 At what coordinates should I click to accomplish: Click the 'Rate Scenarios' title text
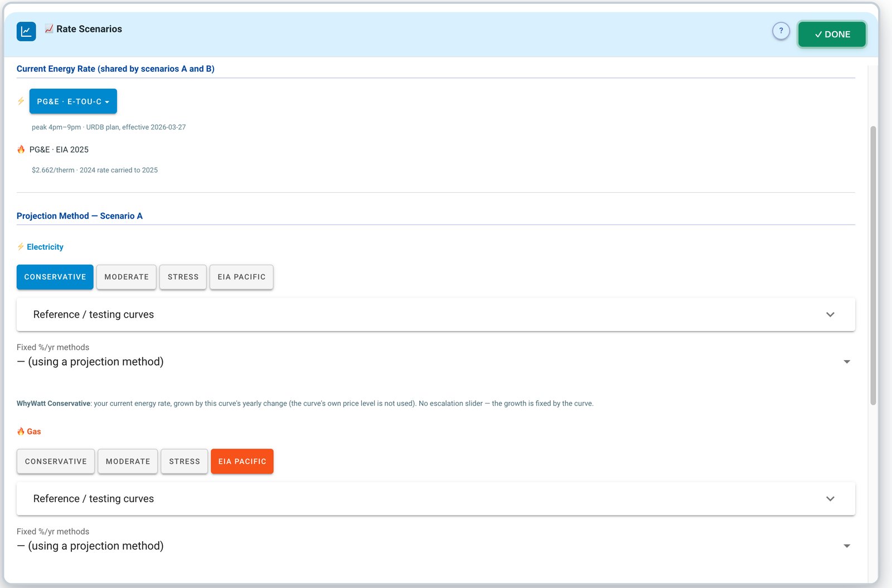tap(89, 29)
